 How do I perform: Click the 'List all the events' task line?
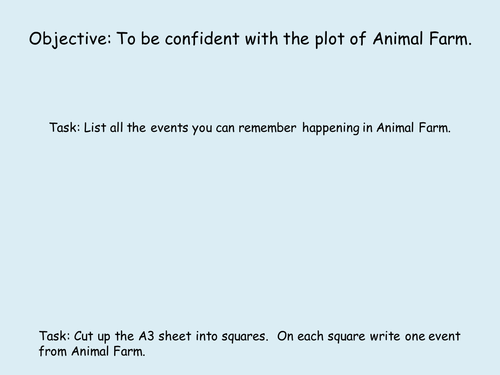click(250, 128)
